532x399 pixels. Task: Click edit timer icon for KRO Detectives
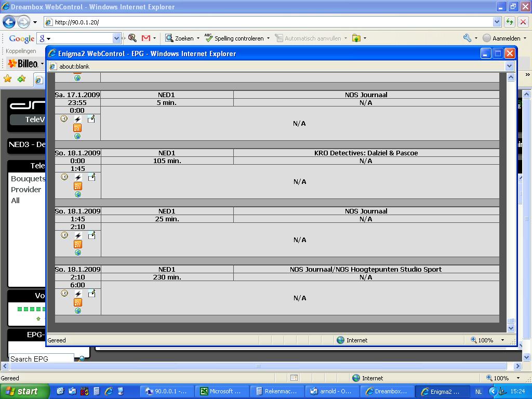click(x=91, y=177)
